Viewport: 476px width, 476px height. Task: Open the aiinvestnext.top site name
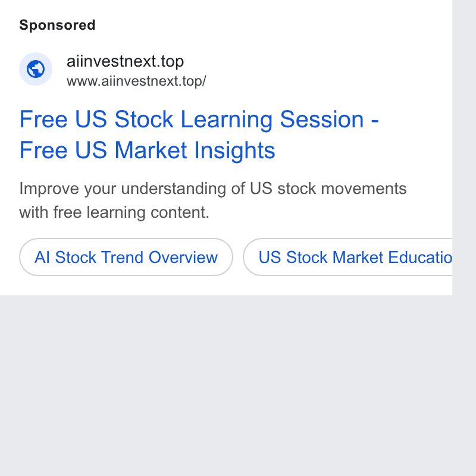(x=125, y=61)
